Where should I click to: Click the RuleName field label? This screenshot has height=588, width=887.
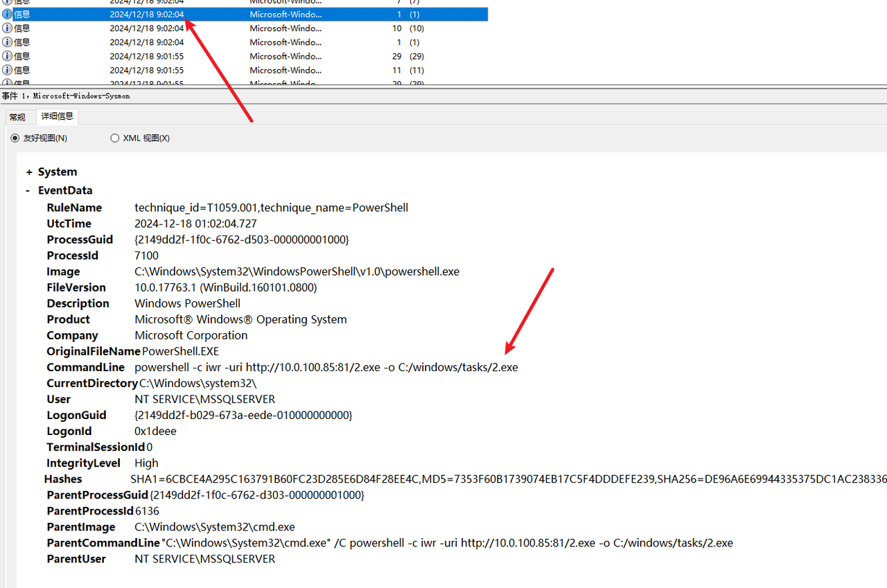click(74, 208)
